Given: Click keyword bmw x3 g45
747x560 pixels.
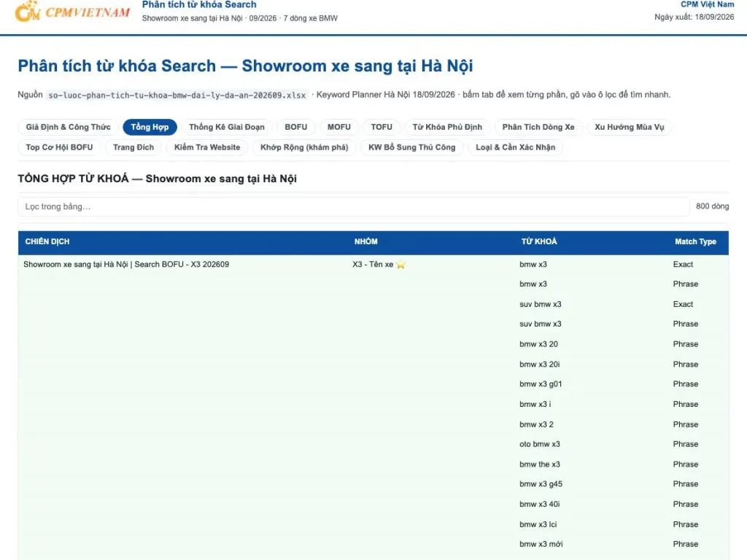Looking at the screenshot, I should [541, 484].
